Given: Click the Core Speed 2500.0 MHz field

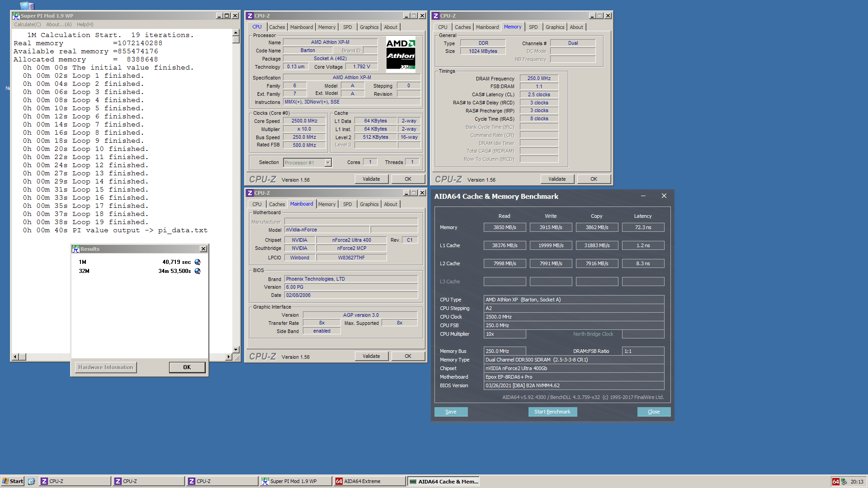Looking at the screenshot, I should (304, 121).
